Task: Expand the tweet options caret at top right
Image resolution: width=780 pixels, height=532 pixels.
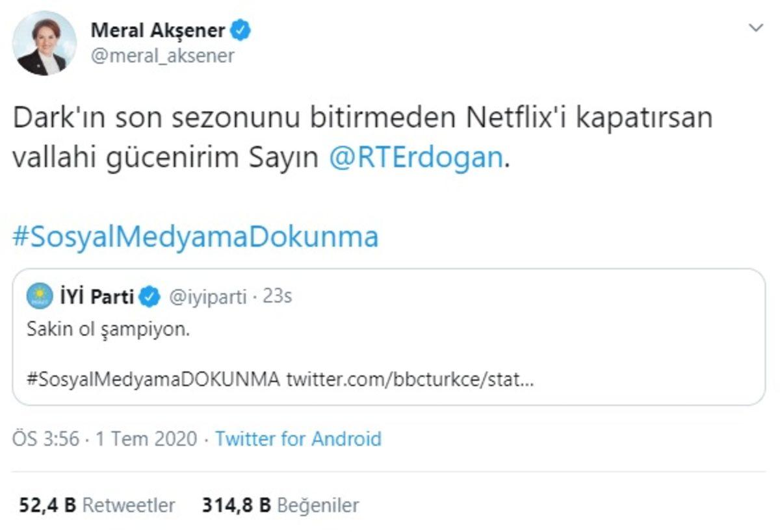Action: (756, 27)
